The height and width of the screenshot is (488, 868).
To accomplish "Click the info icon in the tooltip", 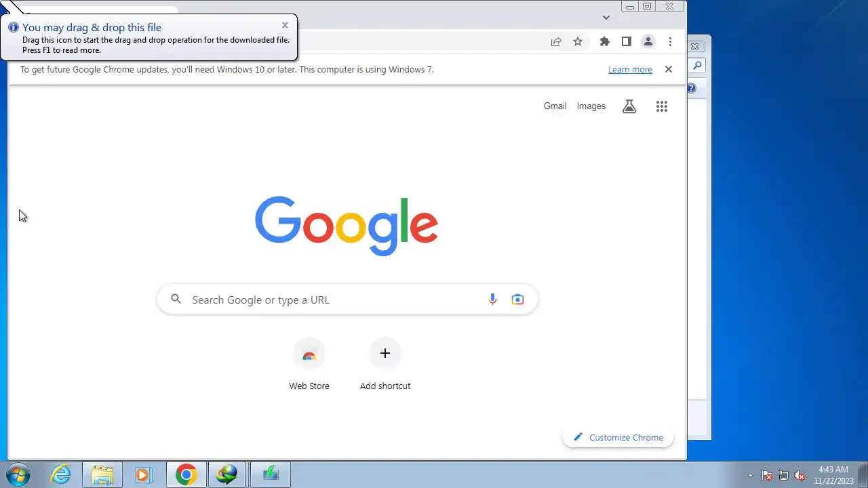I will [14, 28].
